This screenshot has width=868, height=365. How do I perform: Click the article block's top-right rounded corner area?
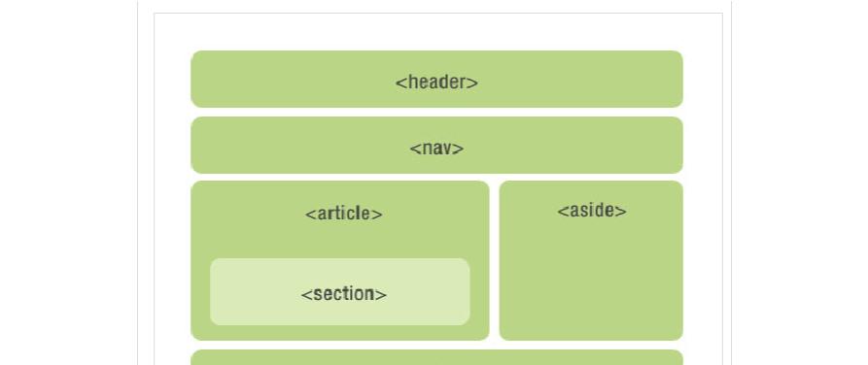click(481, 188)
